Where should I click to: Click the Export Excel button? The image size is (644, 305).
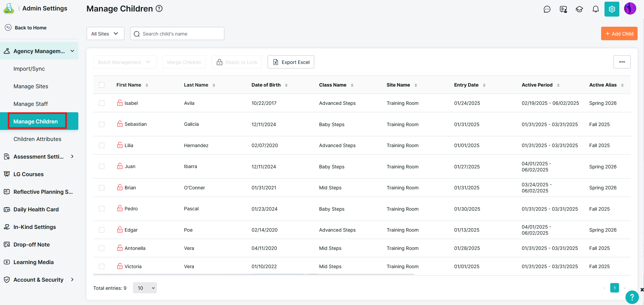coord(291,62)
